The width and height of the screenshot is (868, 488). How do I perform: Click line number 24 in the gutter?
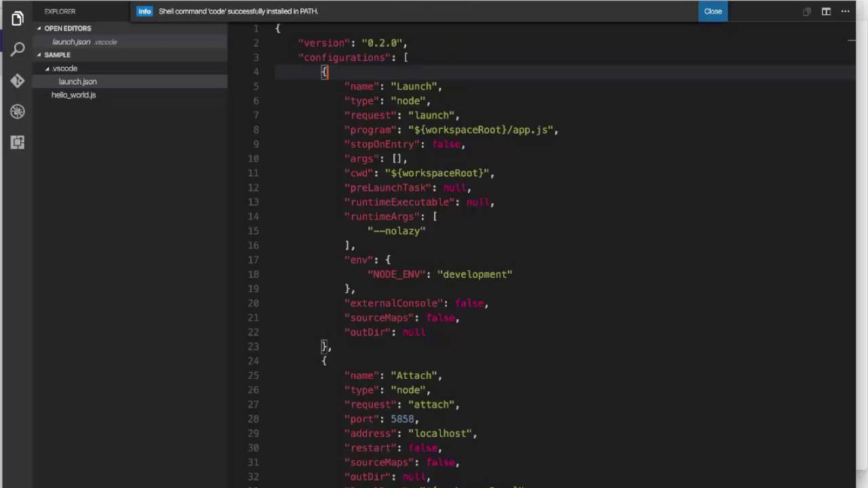253,361
